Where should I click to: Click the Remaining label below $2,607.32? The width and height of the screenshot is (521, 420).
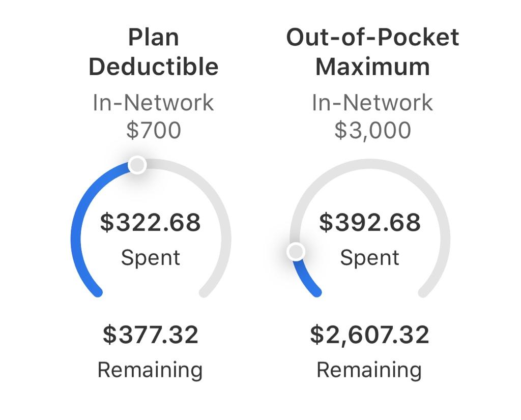(369, 369)
